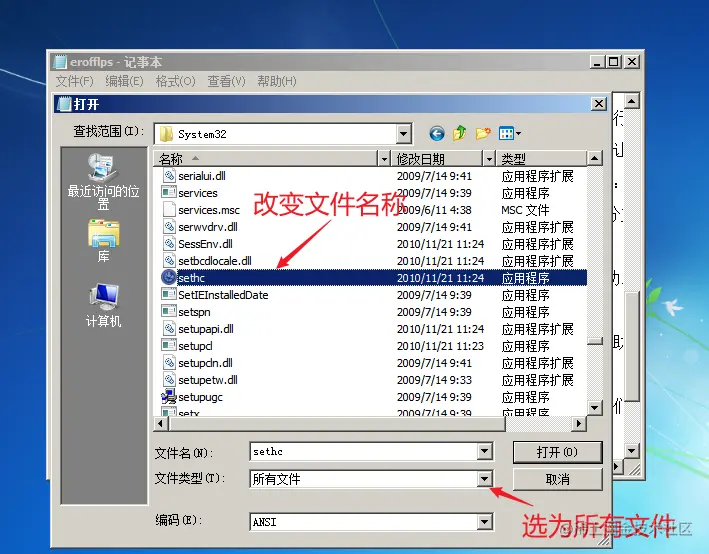The image size is (709, 554).
Task: Expand the file type (文件类型) dropdown arrow
Action: (x=484, y=478)
